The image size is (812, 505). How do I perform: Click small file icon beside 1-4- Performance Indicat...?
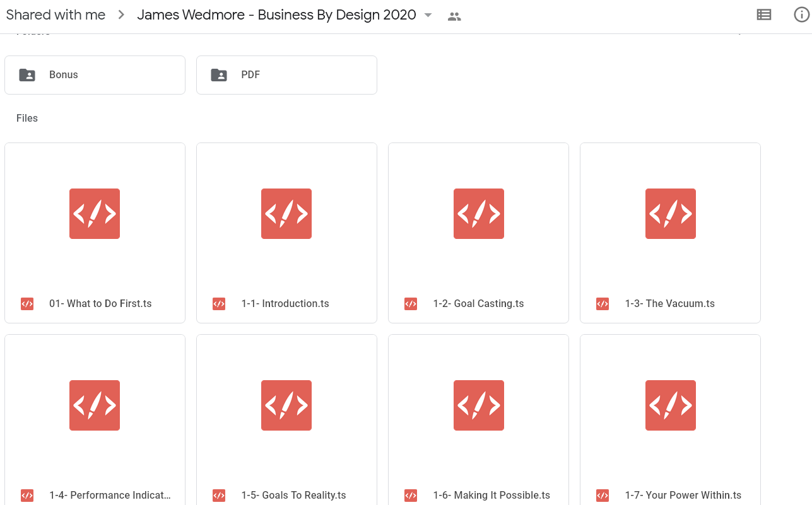(x=27, y=496)
